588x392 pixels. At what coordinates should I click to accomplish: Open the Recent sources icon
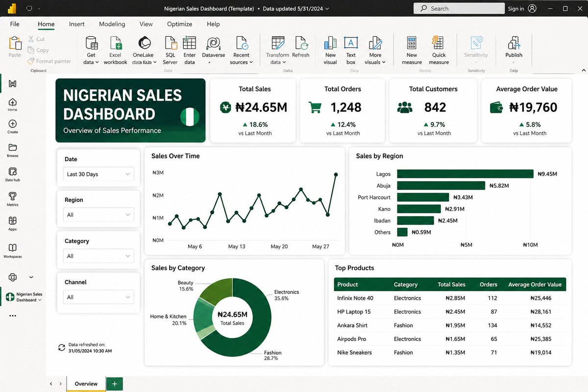[241, 43]
